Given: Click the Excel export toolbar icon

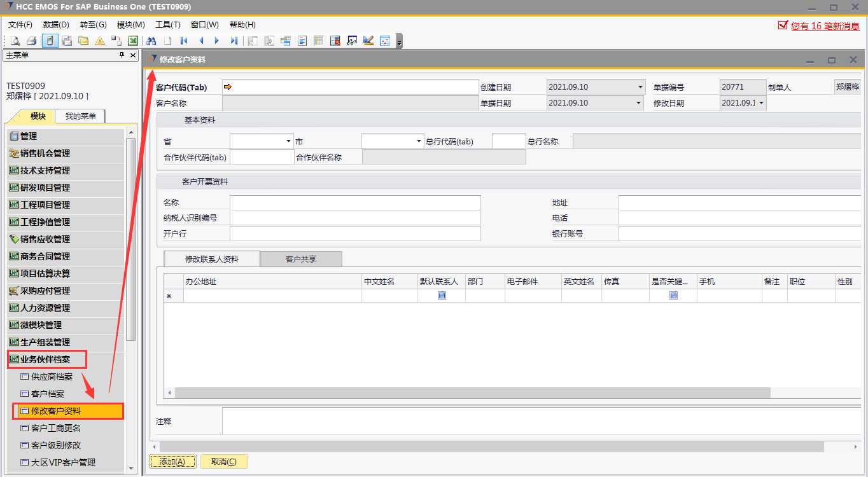Looking at the screenshot, I should 133,41.
